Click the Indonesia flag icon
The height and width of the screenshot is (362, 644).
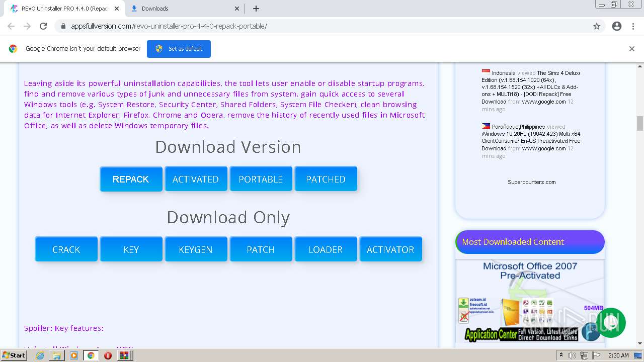pyautogui.click(x=486, y=73)
